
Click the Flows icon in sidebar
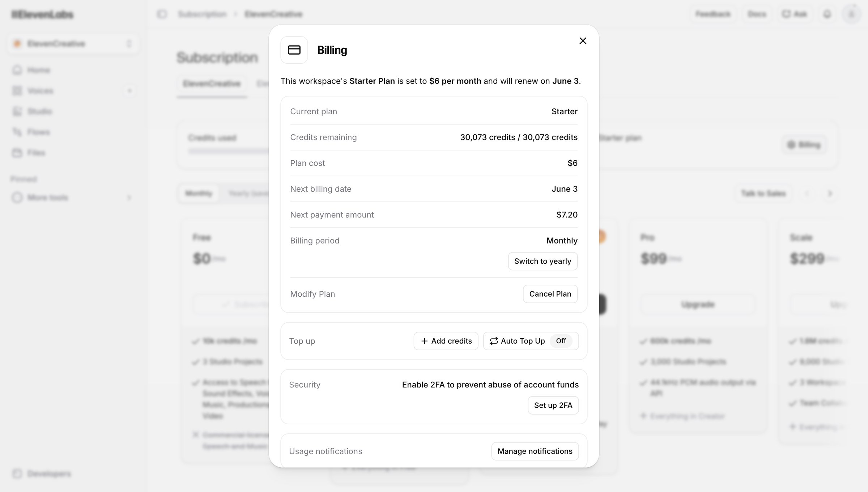[17, 132]
